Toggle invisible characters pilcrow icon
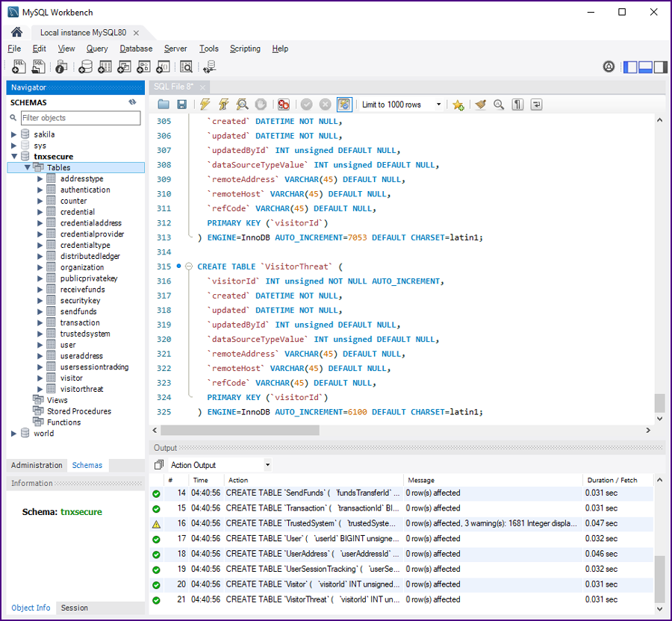The width and height of the screenshot is (672, 621). 517,104
